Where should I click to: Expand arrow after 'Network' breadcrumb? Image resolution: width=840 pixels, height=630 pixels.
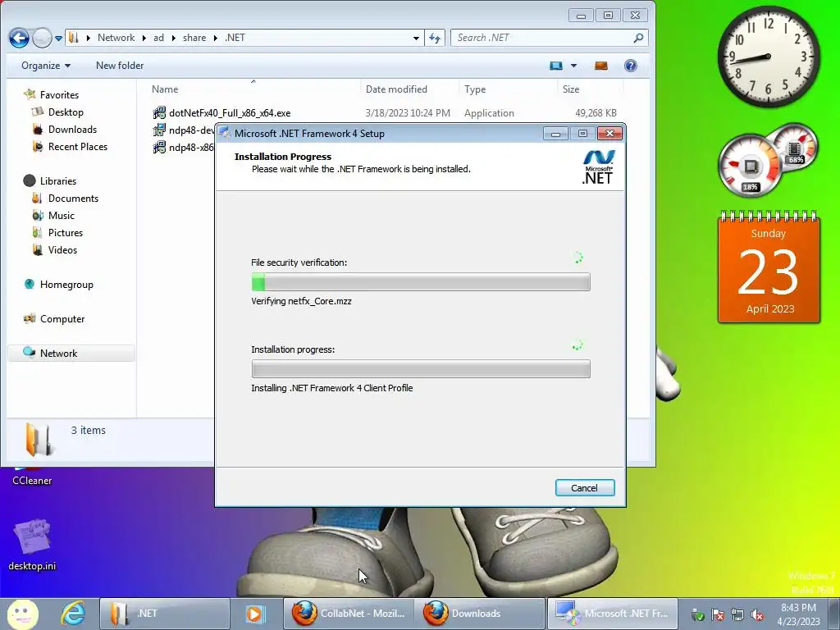click(x=144, y=38)
